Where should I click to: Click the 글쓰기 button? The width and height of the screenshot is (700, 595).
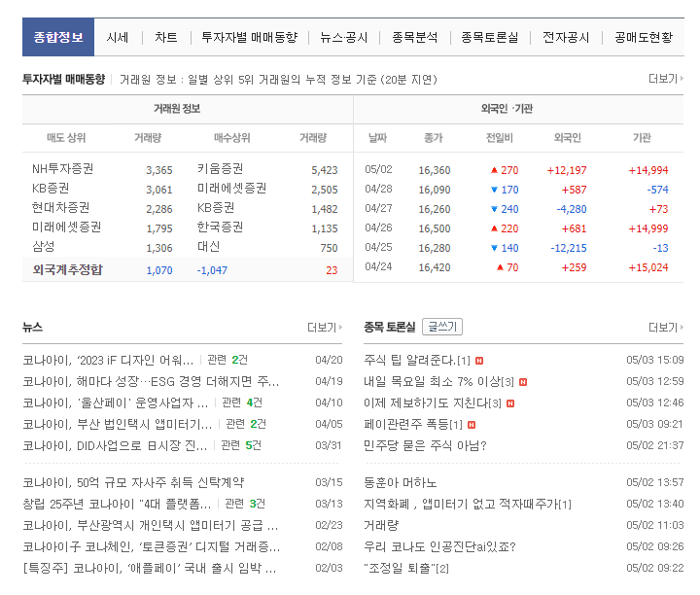442,327
